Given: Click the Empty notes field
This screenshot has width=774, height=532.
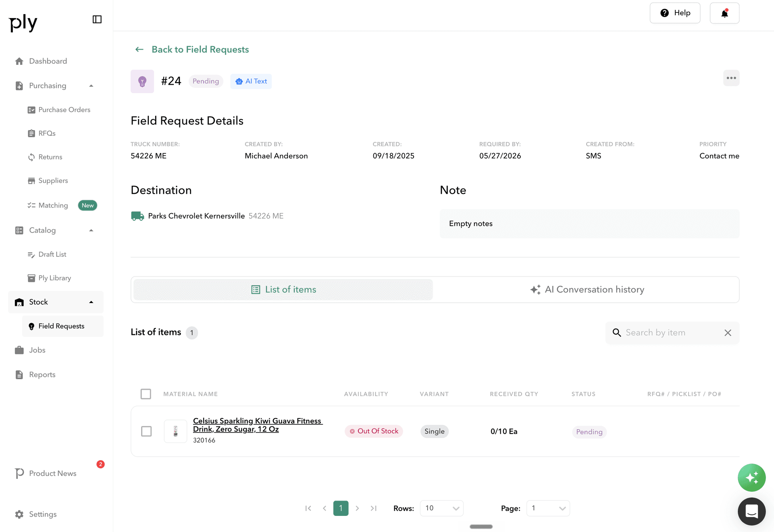Looking at the screenshot, I should click(589, 224).
